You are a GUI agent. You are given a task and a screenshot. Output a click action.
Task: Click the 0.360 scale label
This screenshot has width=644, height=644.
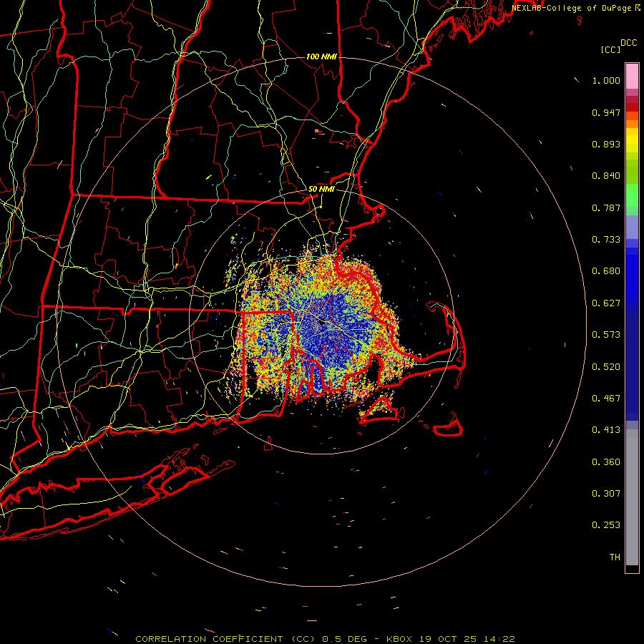(606, 462)
